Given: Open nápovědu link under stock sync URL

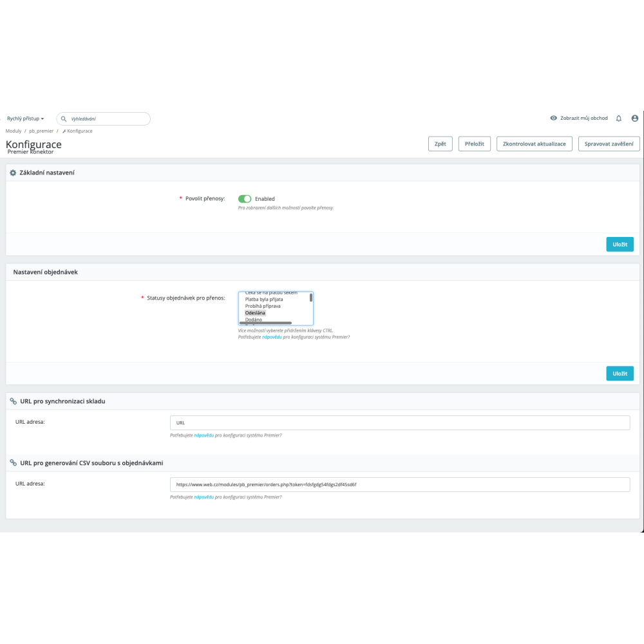Looking at the screenshot, I should pos(204,435).
